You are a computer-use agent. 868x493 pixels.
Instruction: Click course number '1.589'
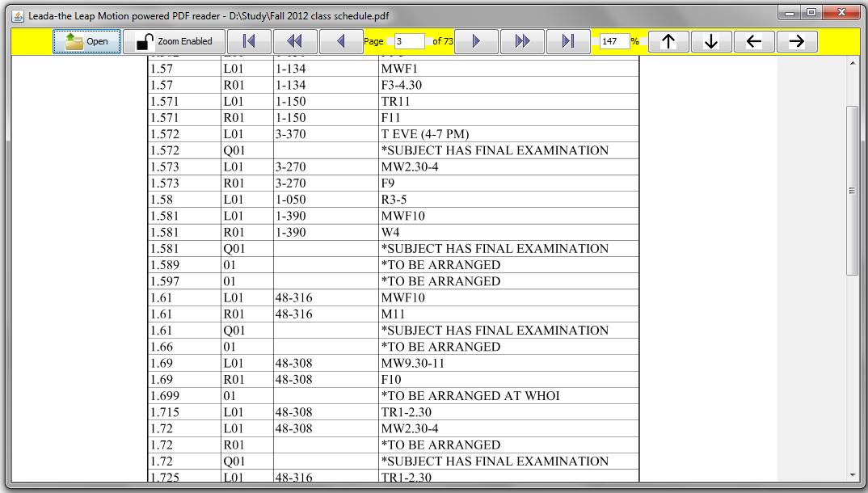[x=165, y=265]
